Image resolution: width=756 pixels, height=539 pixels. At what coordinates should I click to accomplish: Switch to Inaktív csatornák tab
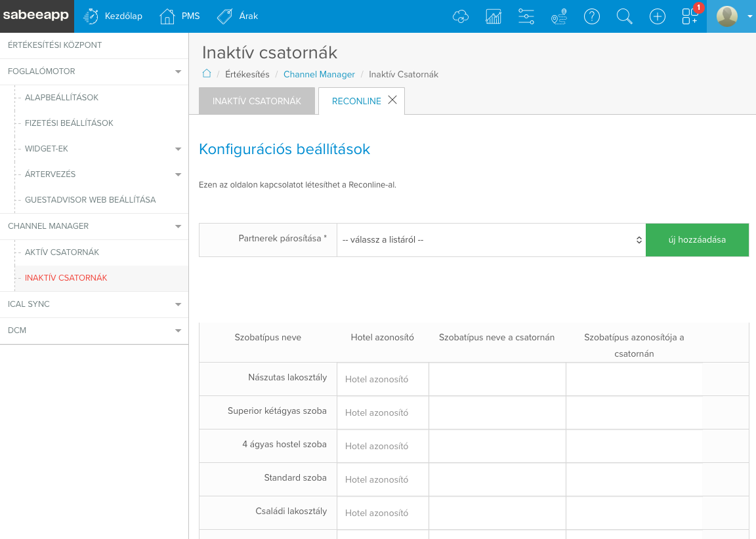pos(257,101)
